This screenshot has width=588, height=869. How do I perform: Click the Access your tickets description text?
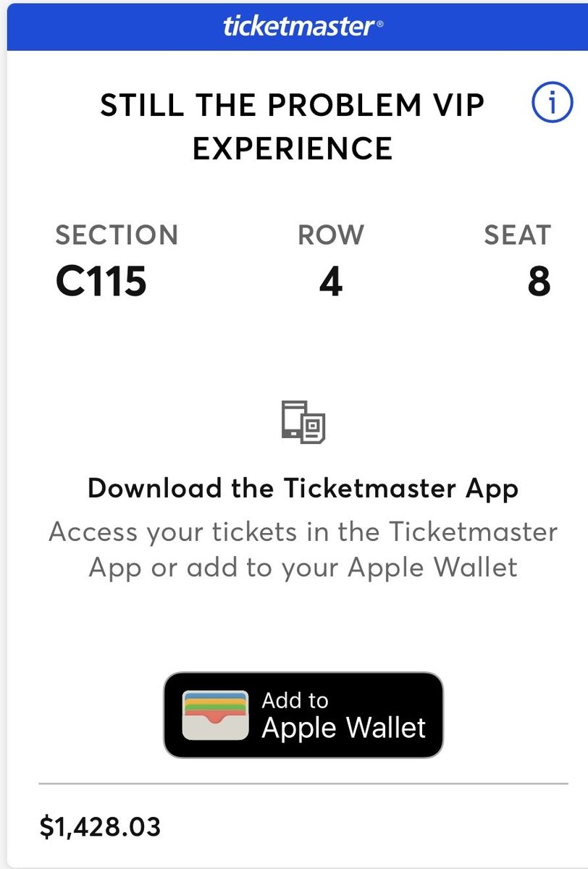303,550
